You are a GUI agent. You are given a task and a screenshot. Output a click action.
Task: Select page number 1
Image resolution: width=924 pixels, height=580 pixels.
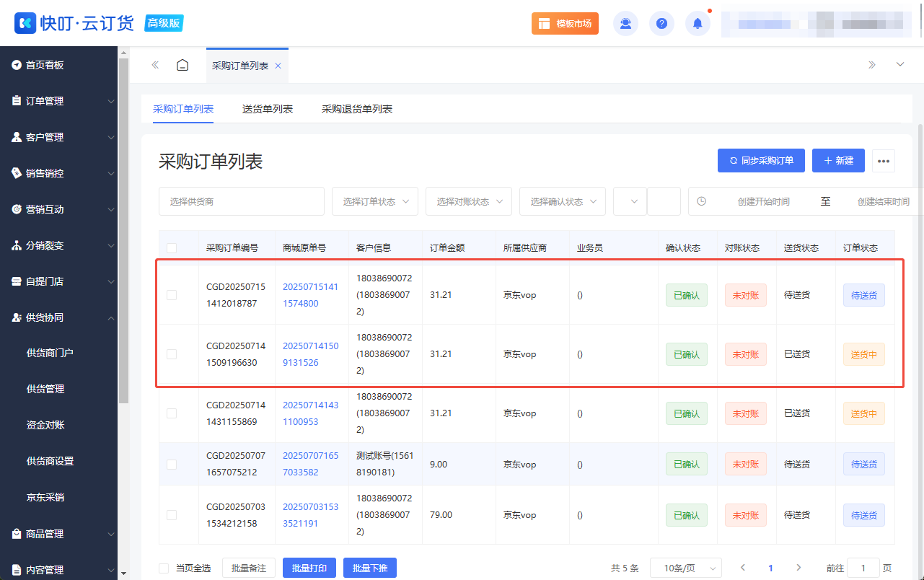point(770,568)
